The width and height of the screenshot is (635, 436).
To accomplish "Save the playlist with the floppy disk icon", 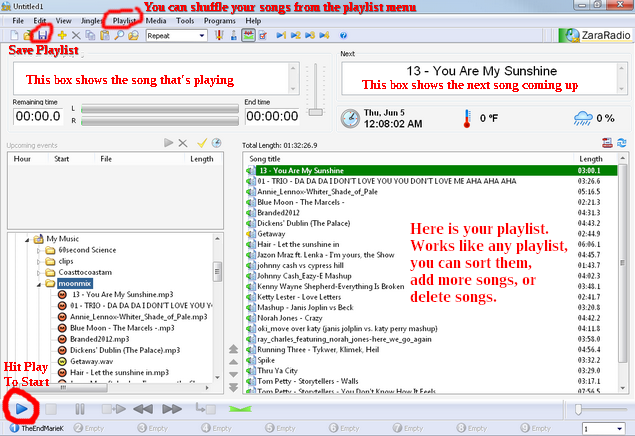I will 43,35.
